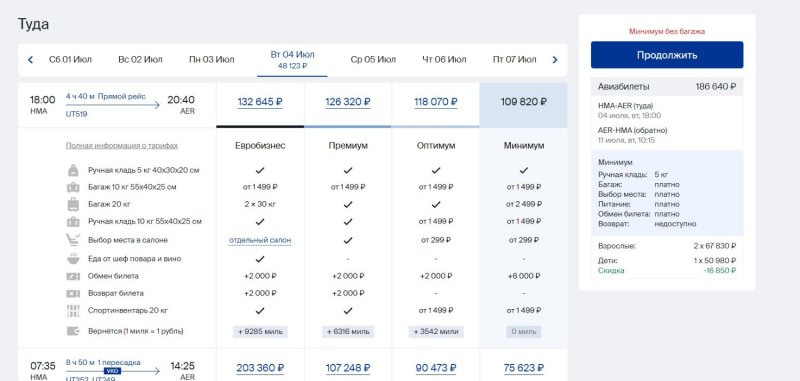The height and width of the screenshot is (381, 800).
Task: Click the sports equipment 20 kg icon
Action: (73, 311)
